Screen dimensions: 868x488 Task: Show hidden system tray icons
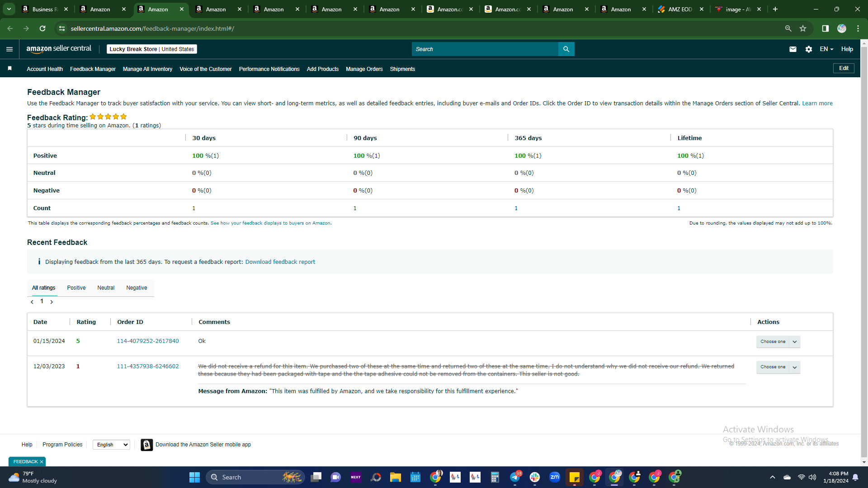point(773,478)
